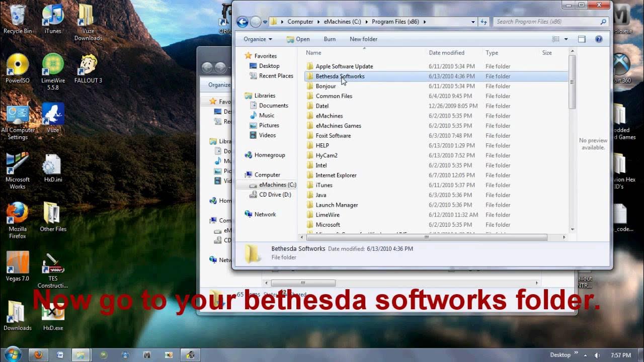644x362 pixels.
Task: Open the Vuze Downloads folder icon
Action: coord(88,23)
